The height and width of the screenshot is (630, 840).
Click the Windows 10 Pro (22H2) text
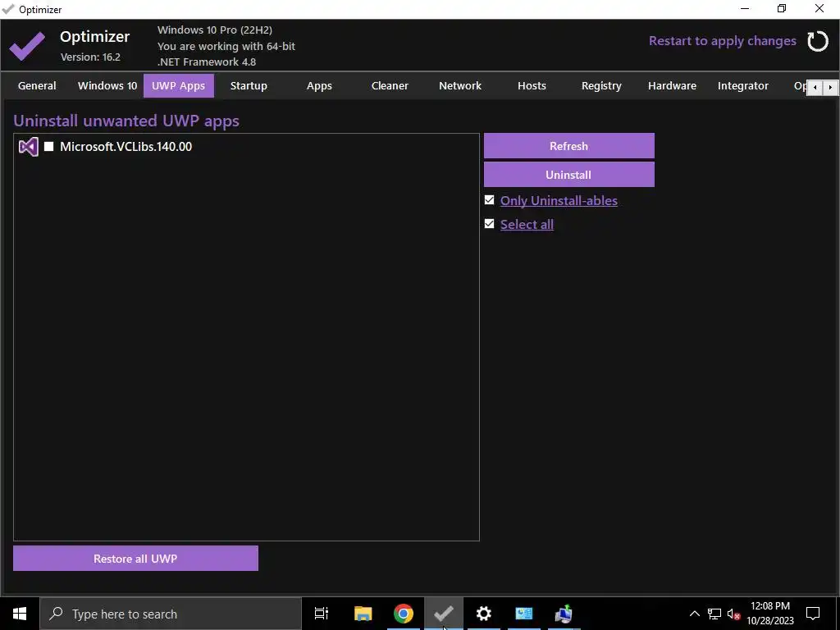tap(215, 30)
